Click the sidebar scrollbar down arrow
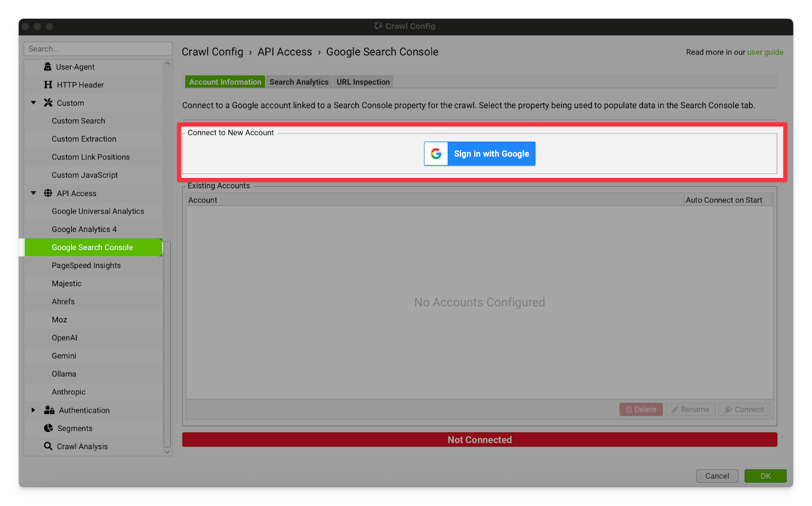Viewport: 812px width, 506px height. coord(167,452)
